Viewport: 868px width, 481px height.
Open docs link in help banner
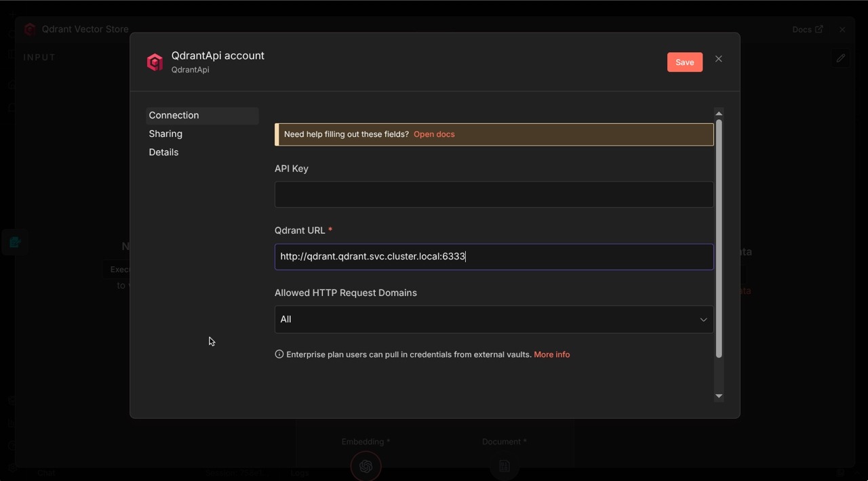coord(434,134)
